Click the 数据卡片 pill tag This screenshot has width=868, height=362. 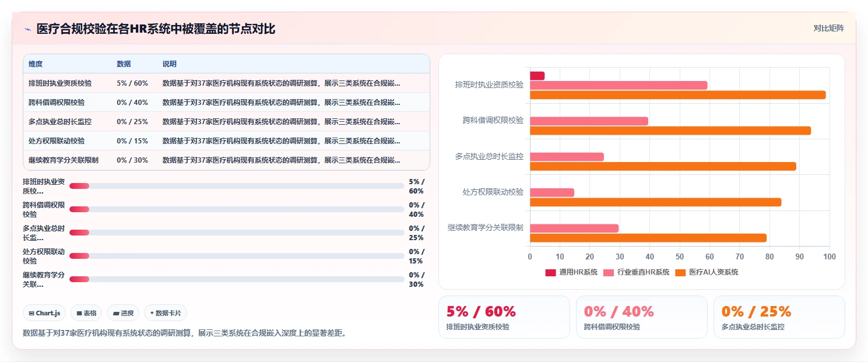tap(166, 313)
